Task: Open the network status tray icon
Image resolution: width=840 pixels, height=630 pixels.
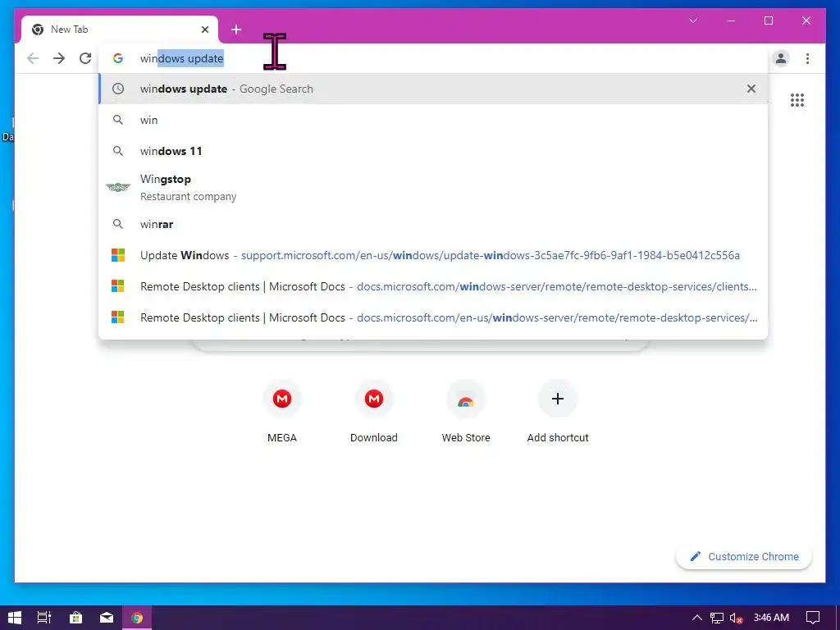Action: tap(717, 619)
